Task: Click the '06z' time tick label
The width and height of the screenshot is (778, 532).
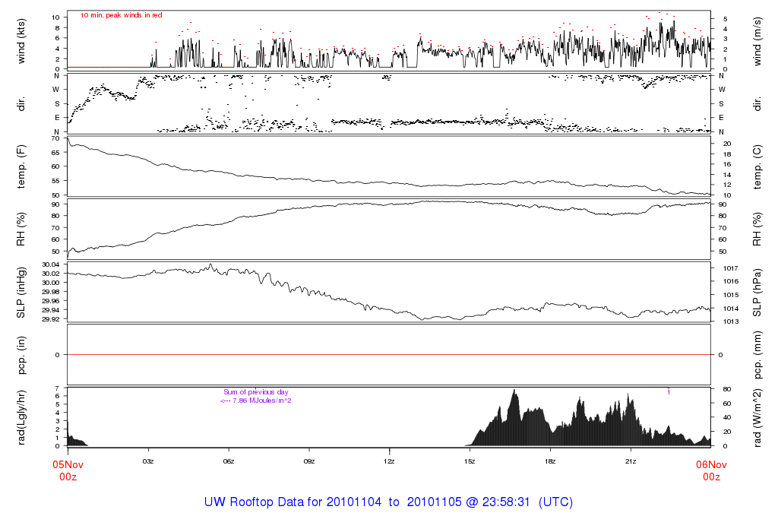Action: [228, 461]
